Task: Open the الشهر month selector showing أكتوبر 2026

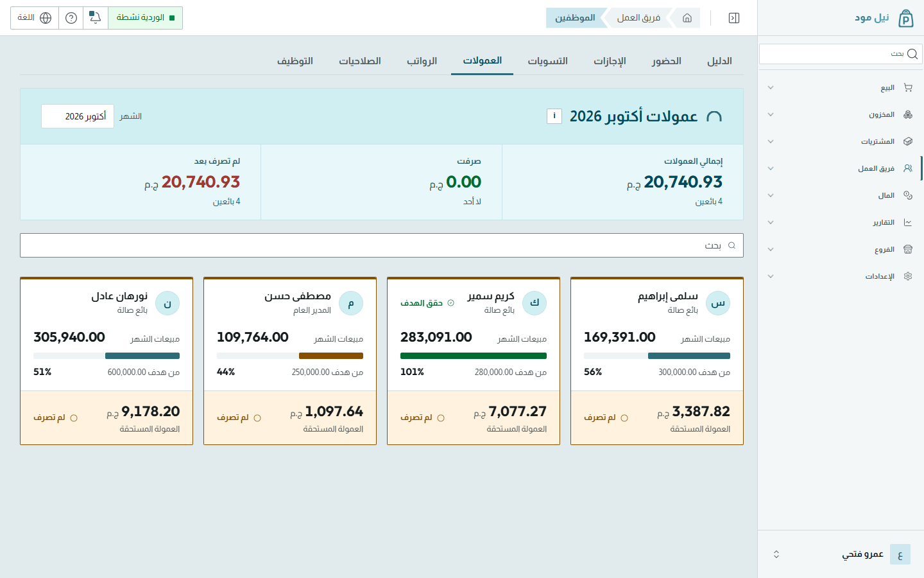Action: tap(78, 116)
